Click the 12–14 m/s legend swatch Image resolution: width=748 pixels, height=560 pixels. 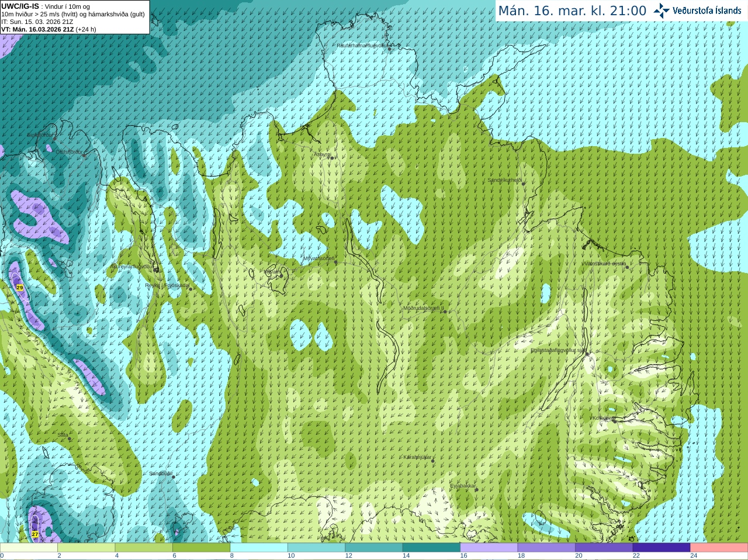374,548
